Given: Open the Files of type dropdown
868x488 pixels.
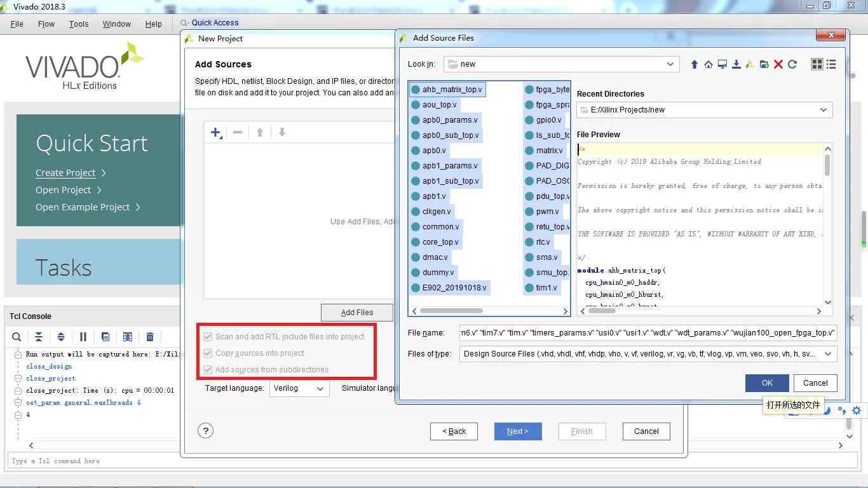Looking at the screenshot, I should (x=828, y=354).
